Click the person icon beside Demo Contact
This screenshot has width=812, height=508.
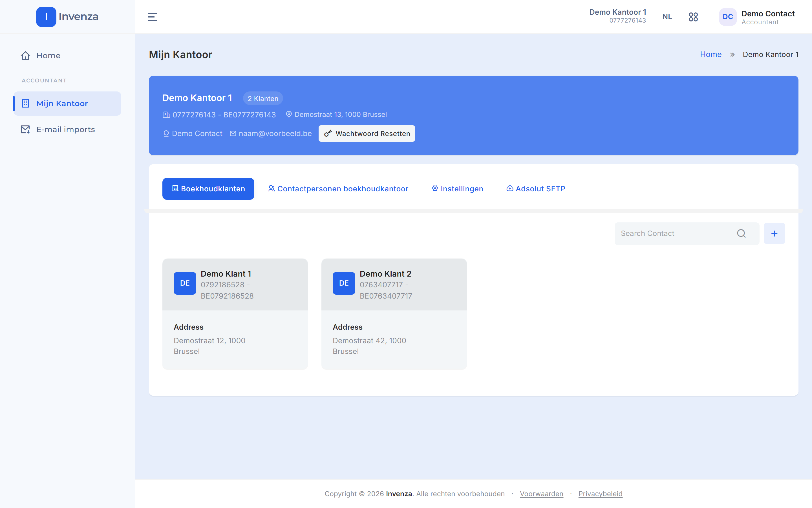point(166,133)
